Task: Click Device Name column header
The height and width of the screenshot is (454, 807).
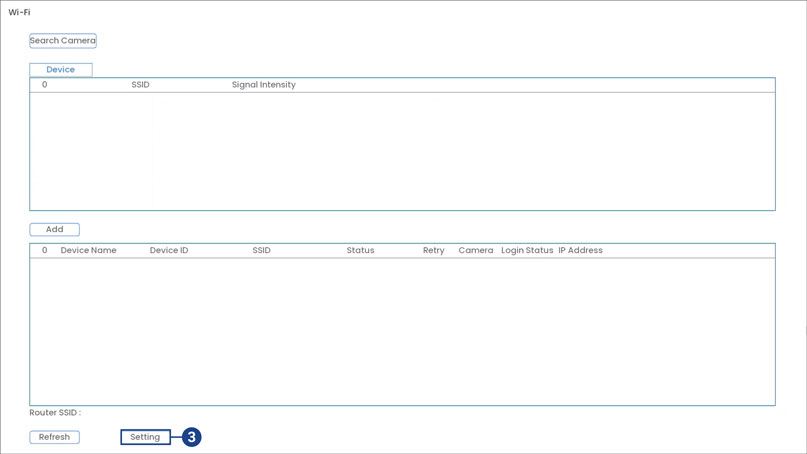Action: (89, 251)
